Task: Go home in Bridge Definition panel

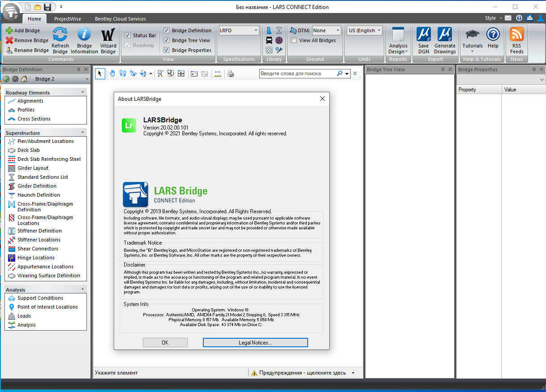Action: 24,79
